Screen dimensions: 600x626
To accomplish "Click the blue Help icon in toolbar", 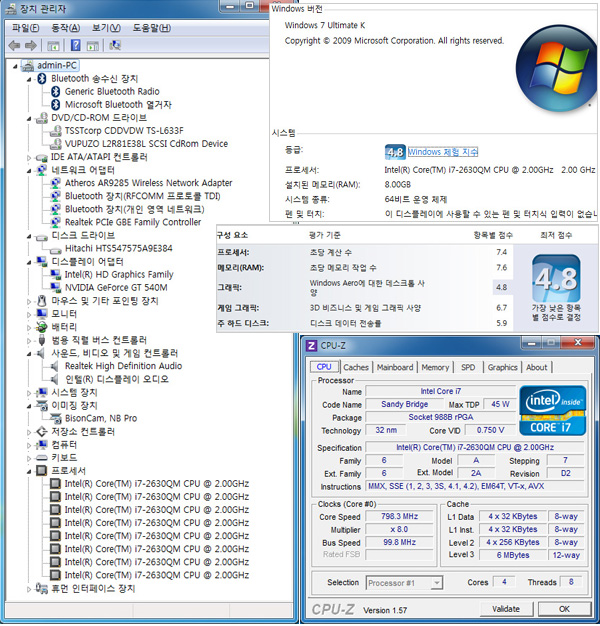I will [x=75, y=45].
